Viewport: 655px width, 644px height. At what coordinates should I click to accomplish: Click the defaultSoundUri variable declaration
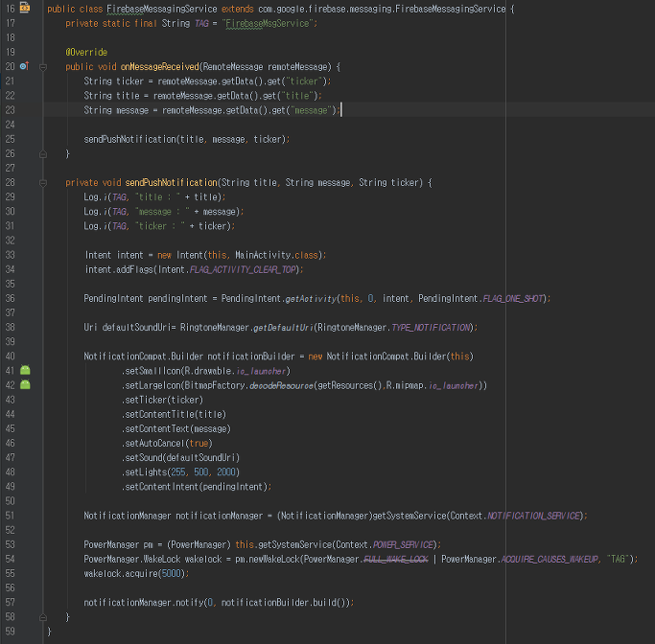tap(135, 328)
